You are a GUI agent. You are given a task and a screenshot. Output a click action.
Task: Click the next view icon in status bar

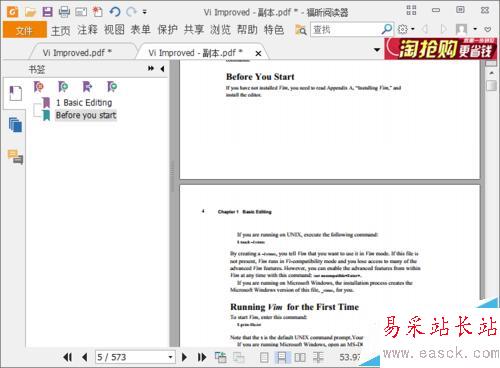(238, 357)
